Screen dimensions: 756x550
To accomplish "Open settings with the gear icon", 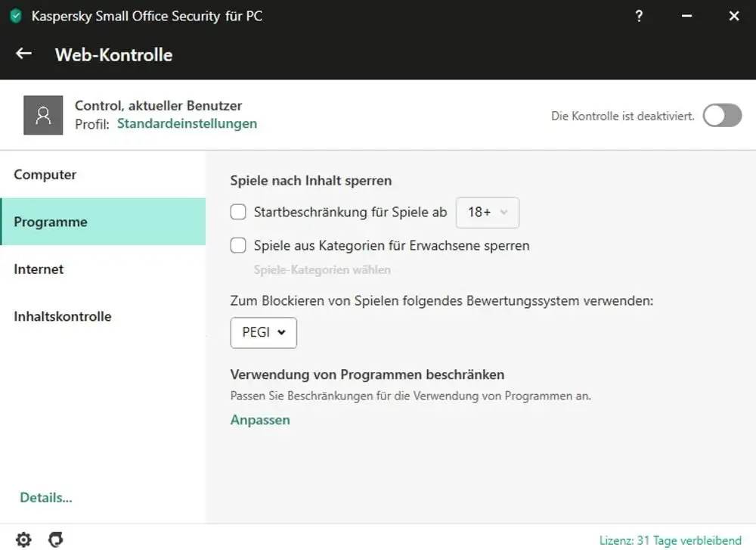I will [24, 539].
